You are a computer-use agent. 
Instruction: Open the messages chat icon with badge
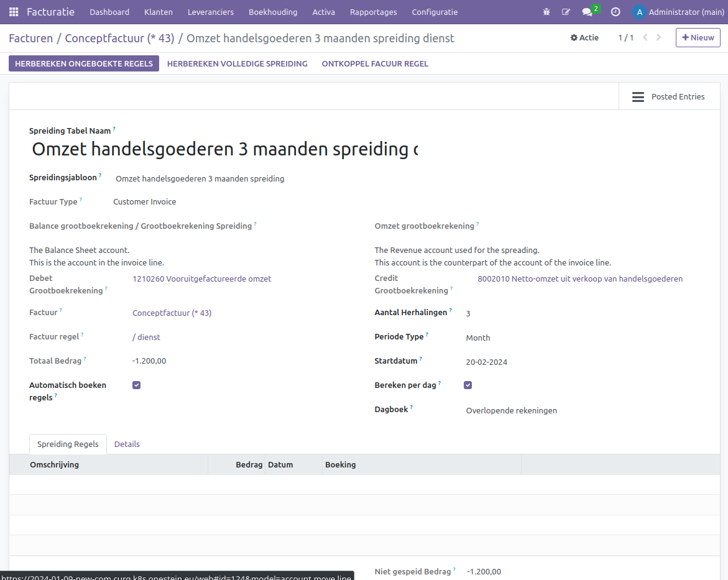pos(587,12)
